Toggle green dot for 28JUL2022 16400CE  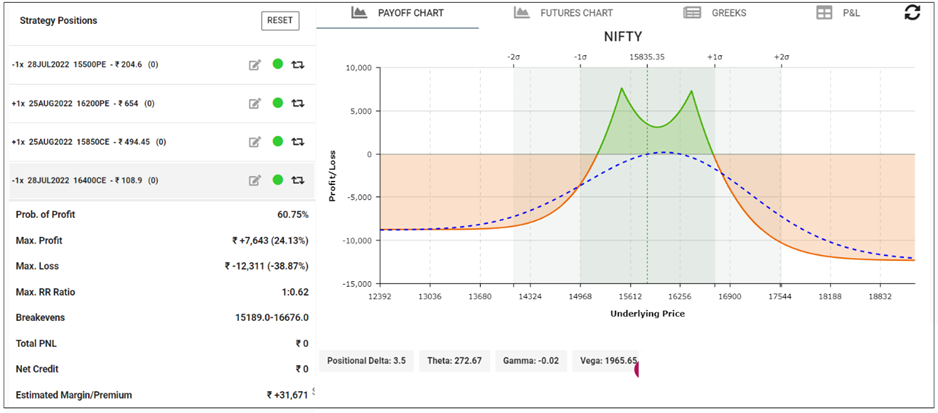pyautogui.click(x=277, y=180)
